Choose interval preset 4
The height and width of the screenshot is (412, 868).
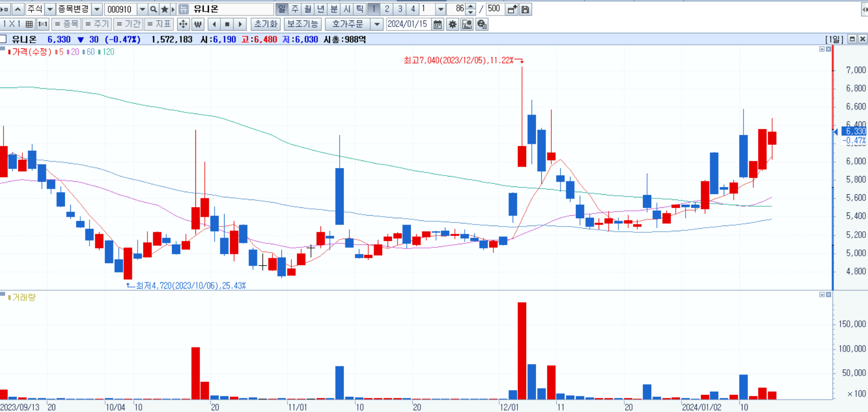point(413,9)
